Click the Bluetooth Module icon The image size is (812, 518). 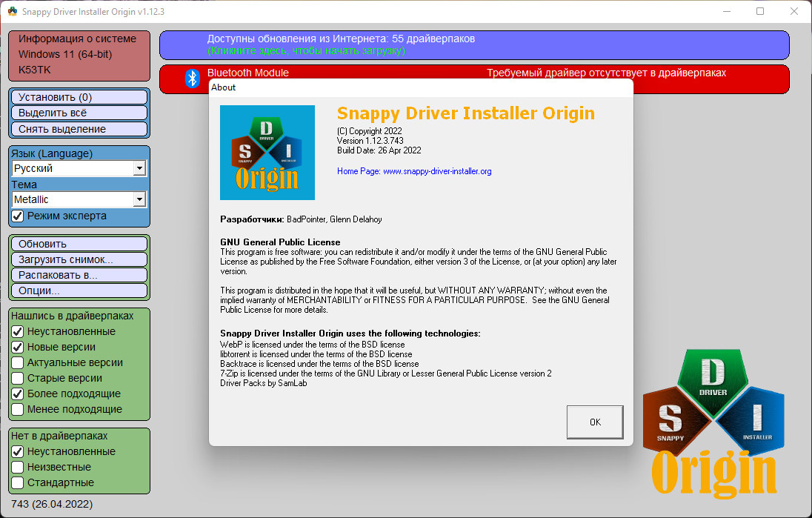click(x=193, y=79)
